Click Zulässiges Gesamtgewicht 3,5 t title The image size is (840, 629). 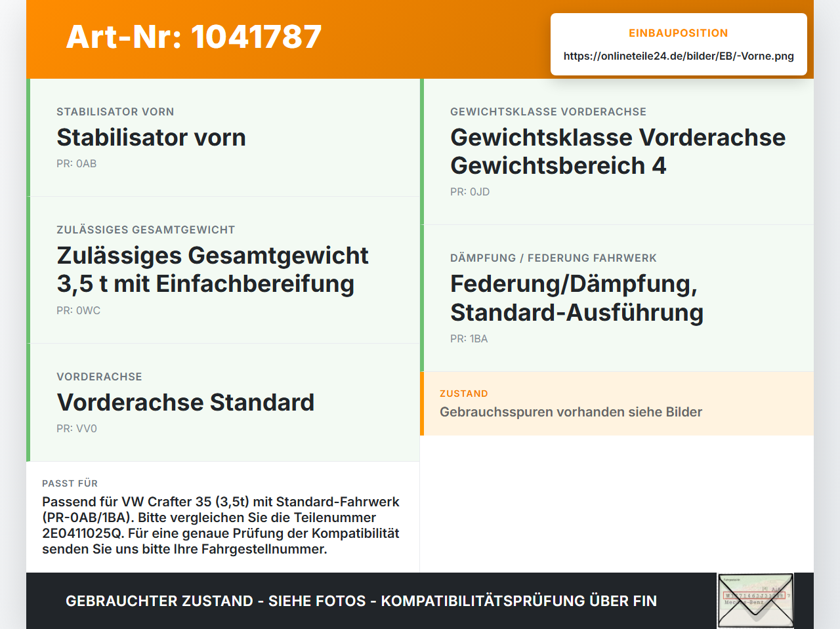[x=213, y=270]
